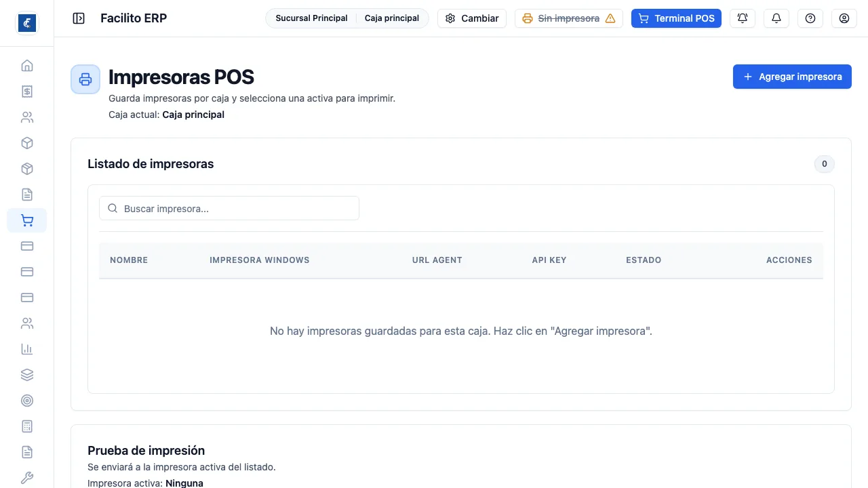Screen dimensions: 868x488
Task: Open the bar chart reports sidebar icon
Action: [x=27, y=349]
